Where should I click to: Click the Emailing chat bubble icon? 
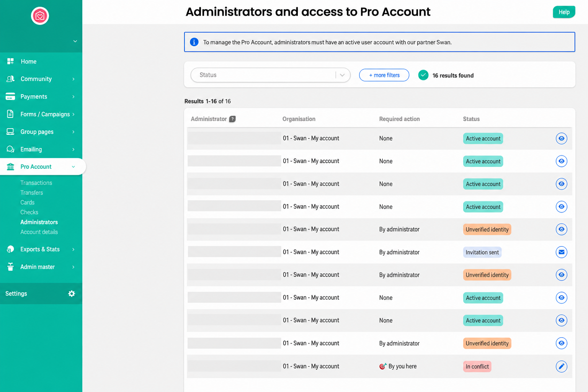click(x=10, y=149)
